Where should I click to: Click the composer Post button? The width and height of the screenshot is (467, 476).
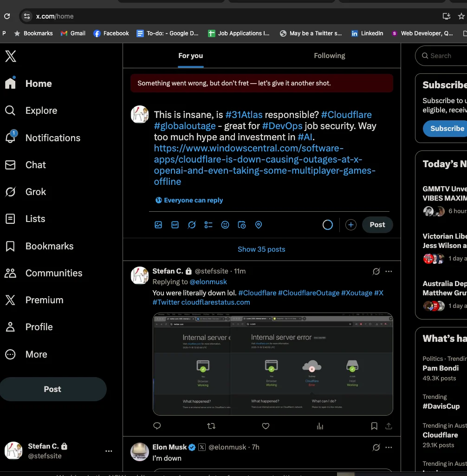[x=377, y=225]
